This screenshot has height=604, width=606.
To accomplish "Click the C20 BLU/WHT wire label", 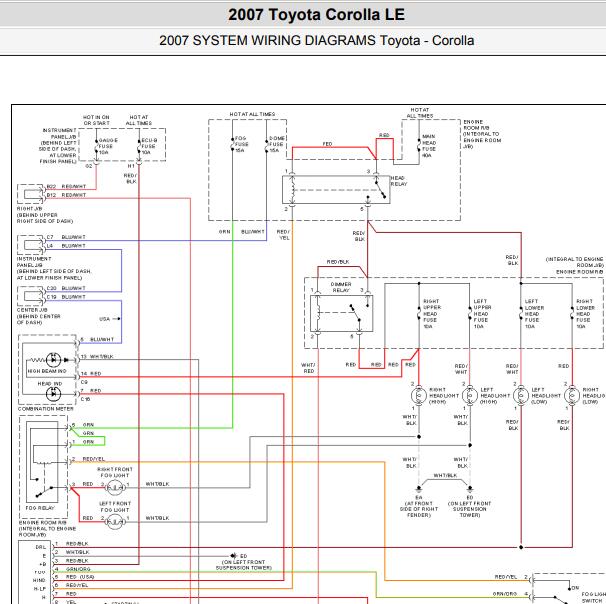I will [x=66, y=288].
